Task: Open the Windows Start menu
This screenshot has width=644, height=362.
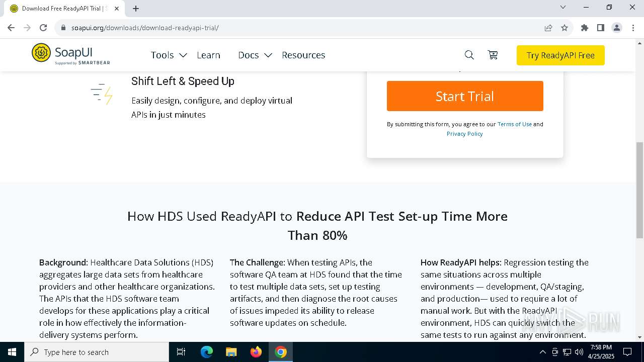Action: click(12, 352)
